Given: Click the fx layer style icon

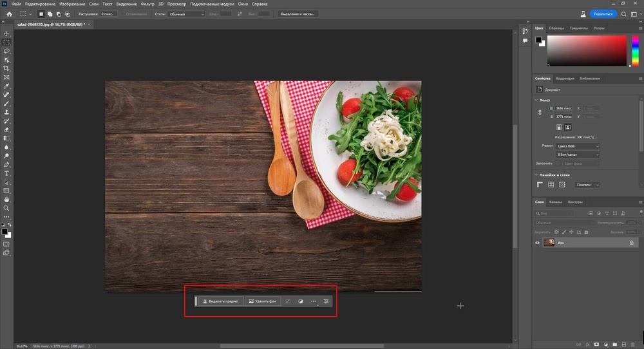Looking at the screenshot, I should click(x=587, y=344).
